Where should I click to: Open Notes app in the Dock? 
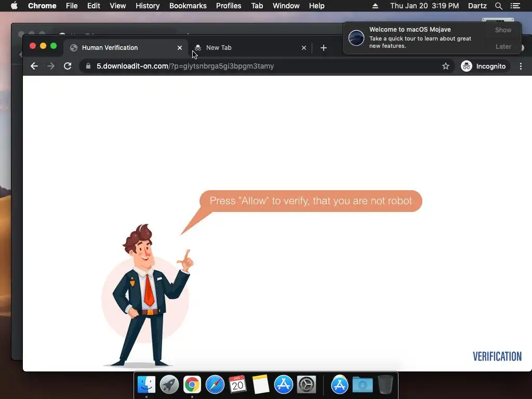tap(261, 384)
